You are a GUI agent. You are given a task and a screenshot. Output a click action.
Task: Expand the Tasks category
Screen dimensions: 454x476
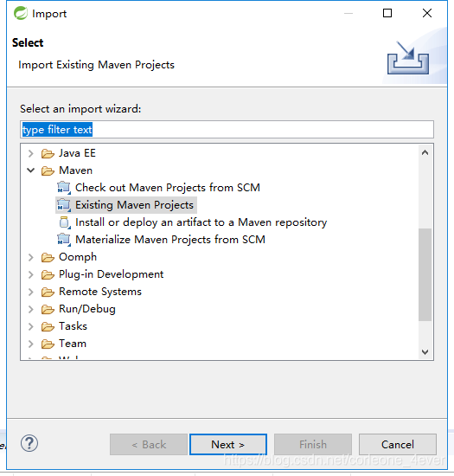tap(30, 326)
